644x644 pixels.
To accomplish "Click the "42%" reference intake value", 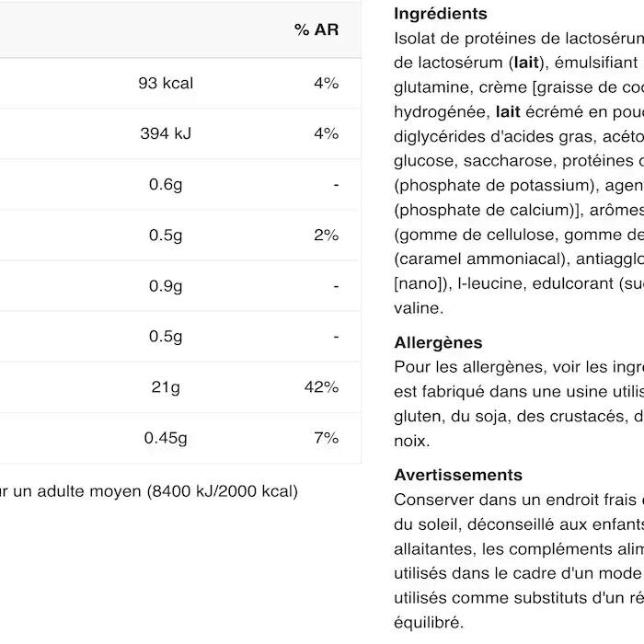I will tap(321, 387).
